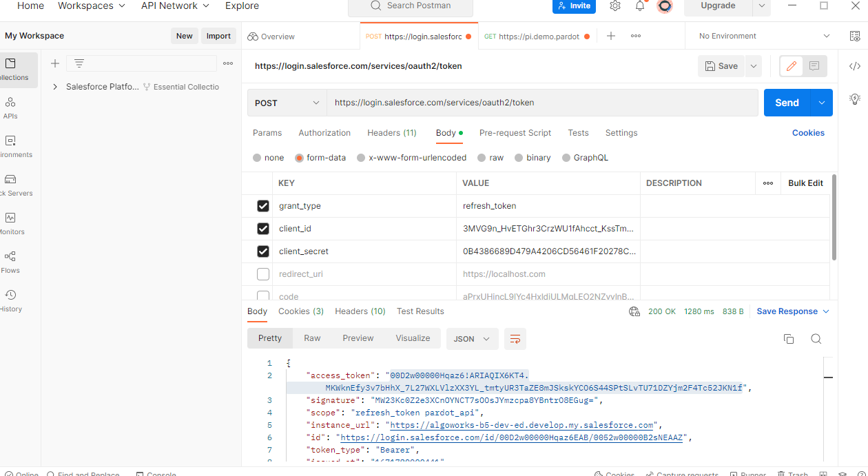This screenshot has height=476, width=868.
Task: Click the notifications bell icon
Action: pos(640,6)
